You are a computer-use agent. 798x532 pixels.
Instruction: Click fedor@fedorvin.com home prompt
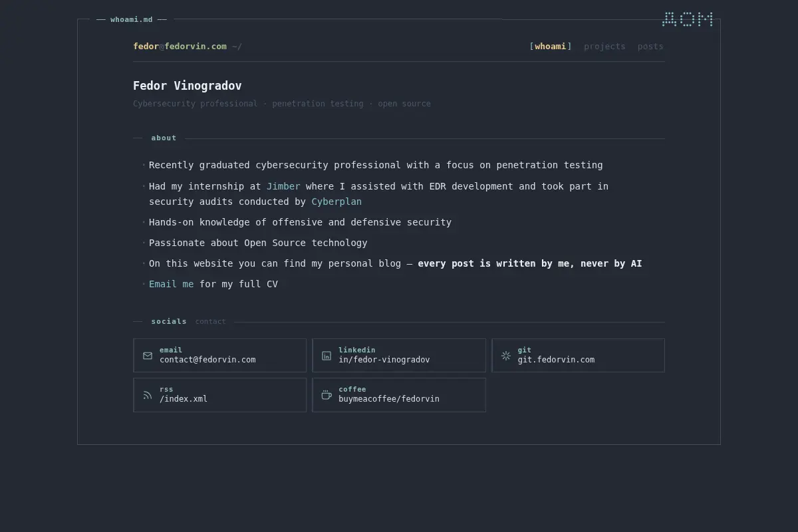pyautogui.click(x=188, y=47)
